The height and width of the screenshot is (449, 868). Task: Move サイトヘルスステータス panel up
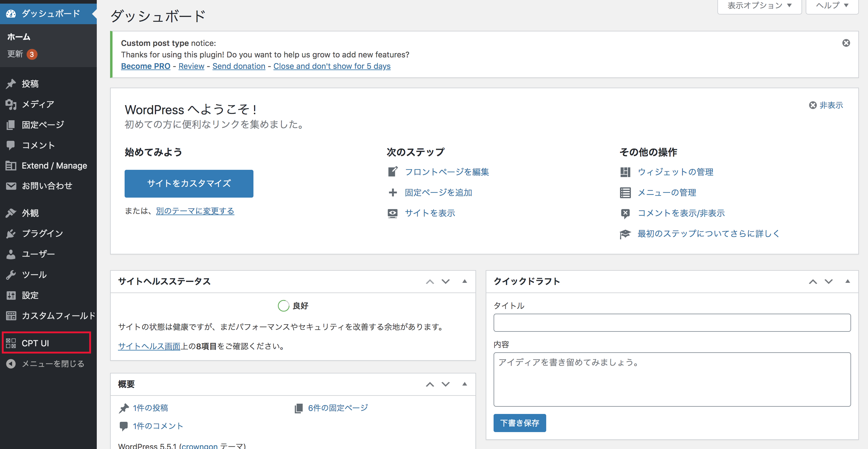[x=430, y=282]
